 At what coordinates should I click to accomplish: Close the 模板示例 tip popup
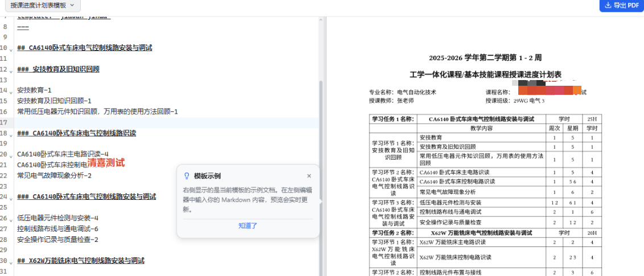click(309, 176)
